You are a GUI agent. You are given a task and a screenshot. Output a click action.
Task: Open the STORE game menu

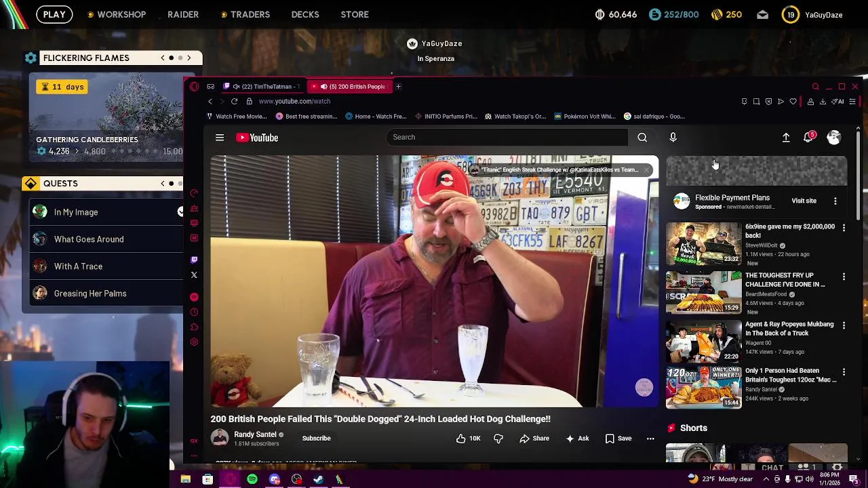(355, 14)
